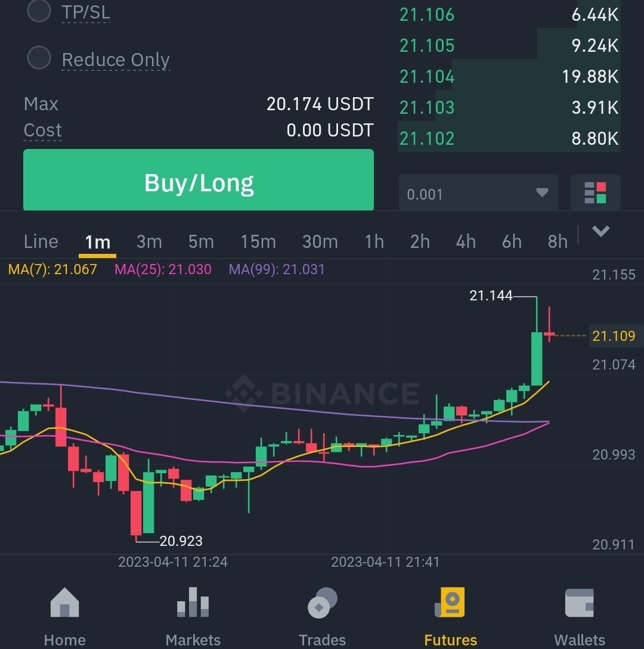
Task: Go to Trades via the coins icon
Action: [322, 603]
